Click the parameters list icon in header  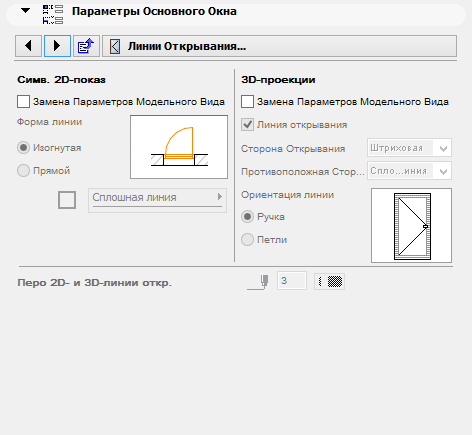pyautogui.click(x=53, y=14)
